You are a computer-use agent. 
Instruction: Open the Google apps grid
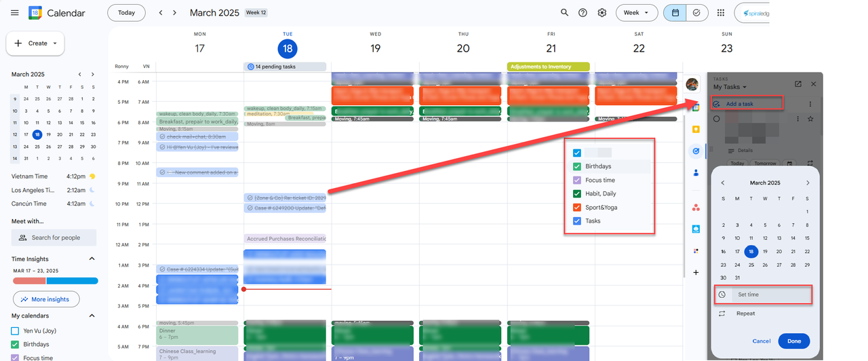(721, 13)
